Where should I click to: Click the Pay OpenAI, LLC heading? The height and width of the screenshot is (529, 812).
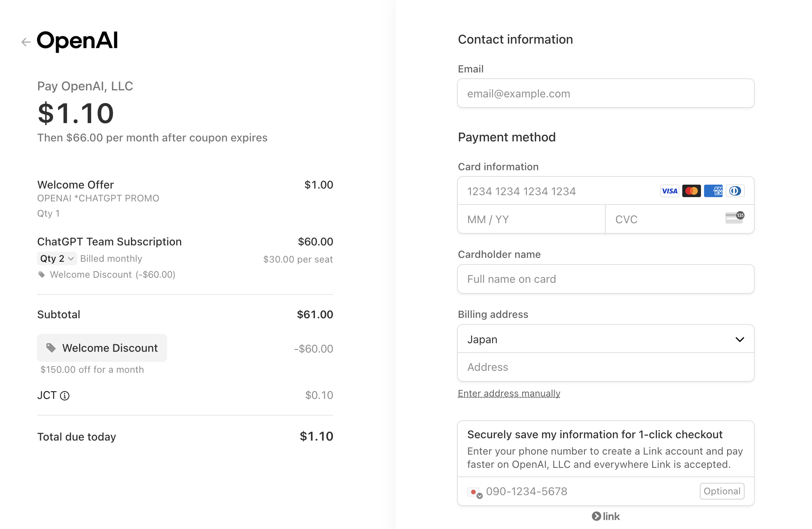[x=85, y=86]
